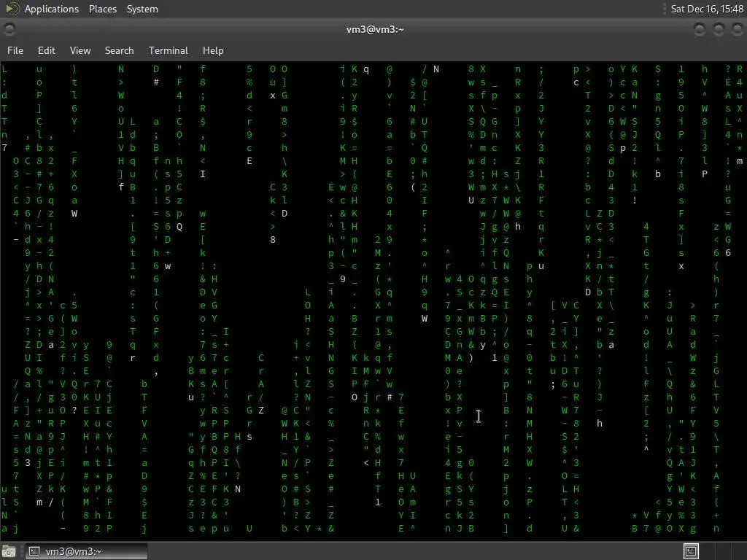Click the vm3@vm3:~ title bar text
This screenshot has height=560, width=747.
(x=375, y=29)
